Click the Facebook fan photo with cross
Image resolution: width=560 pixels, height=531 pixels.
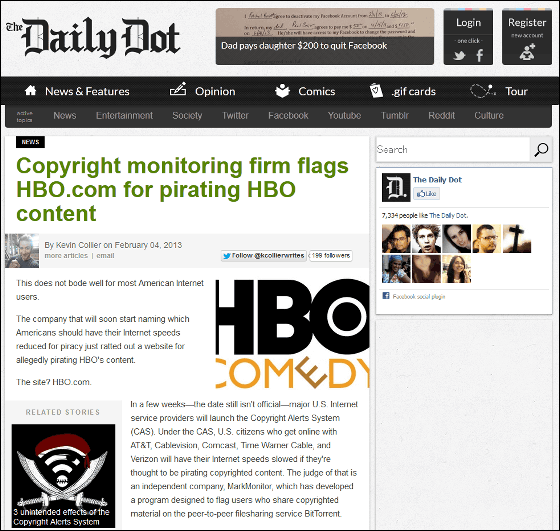tap(517, 239)
